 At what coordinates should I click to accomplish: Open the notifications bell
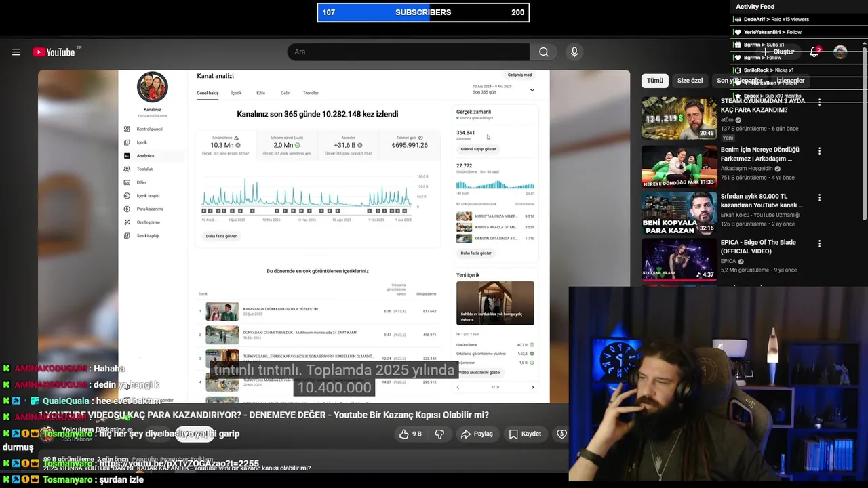pos(814,52)
